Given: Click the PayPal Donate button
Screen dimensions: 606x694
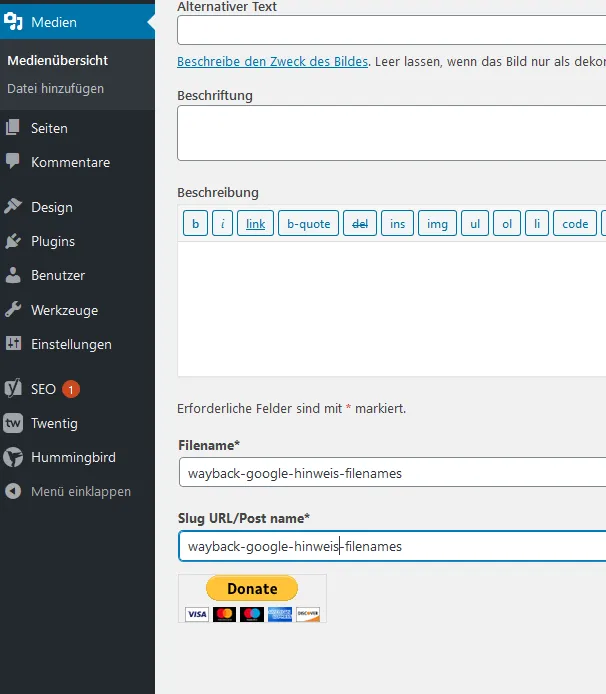Looking at the screenshot, I should [x=252, y=588].
